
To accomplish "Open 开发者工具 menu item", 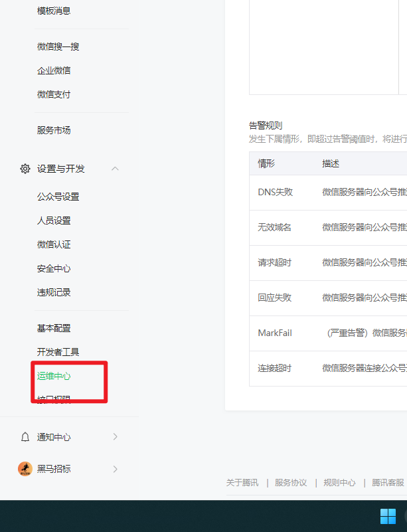I will (x=58, y=352).
